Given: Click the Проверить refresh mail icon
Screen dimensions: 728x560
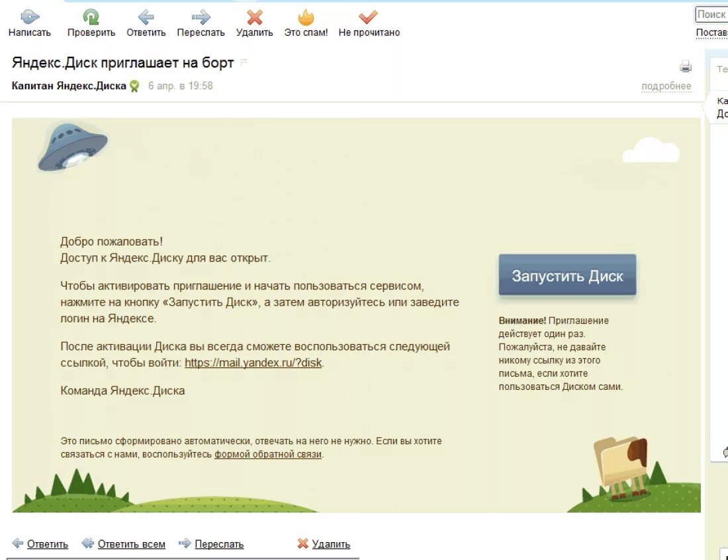Looking at the screenshot, I should click(x=91, y=17).
